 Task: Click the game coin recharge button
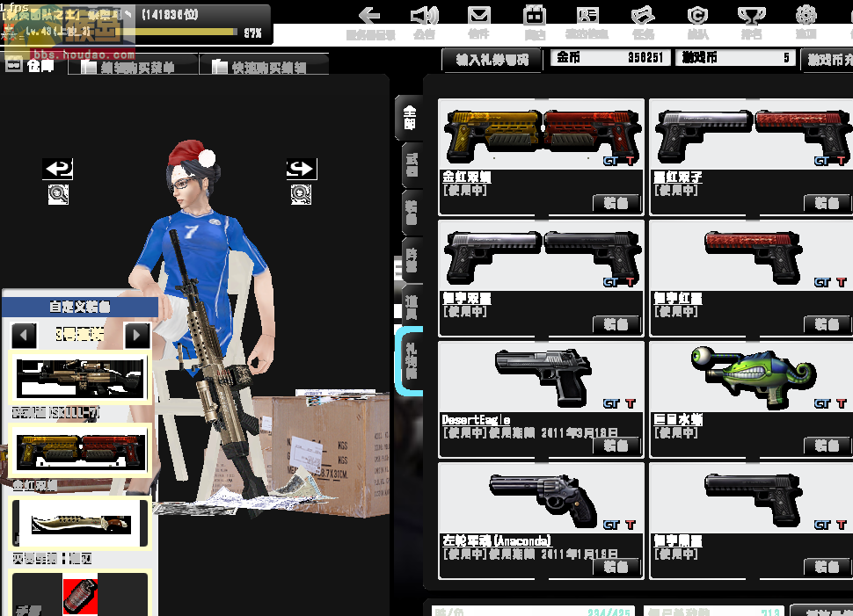(x=827, y=59)
